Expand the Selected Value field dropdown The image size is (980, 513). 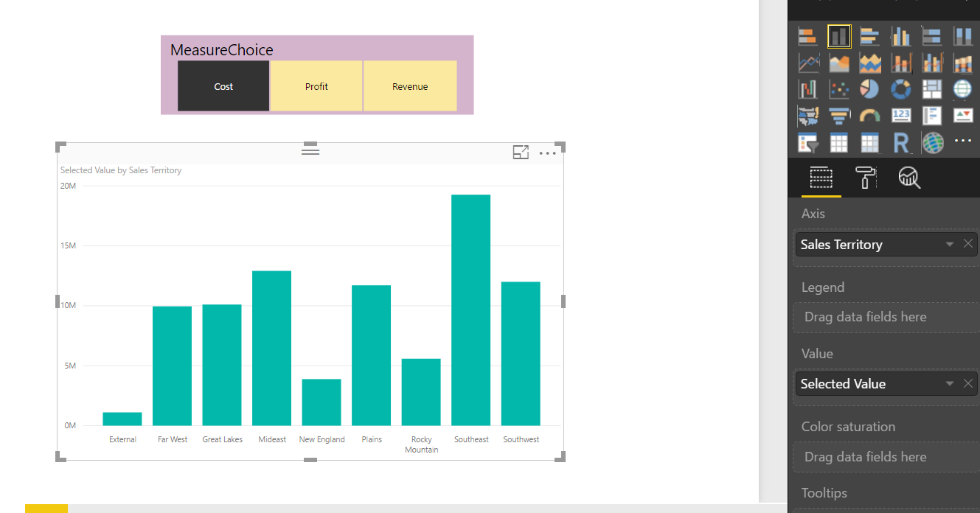click(x=950, y=383)
